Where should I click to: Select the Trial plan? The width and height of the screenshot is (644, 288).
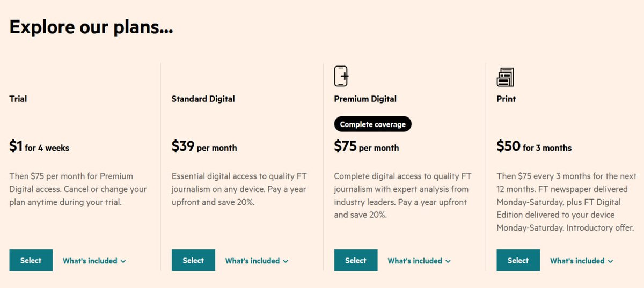pos(31,260)
